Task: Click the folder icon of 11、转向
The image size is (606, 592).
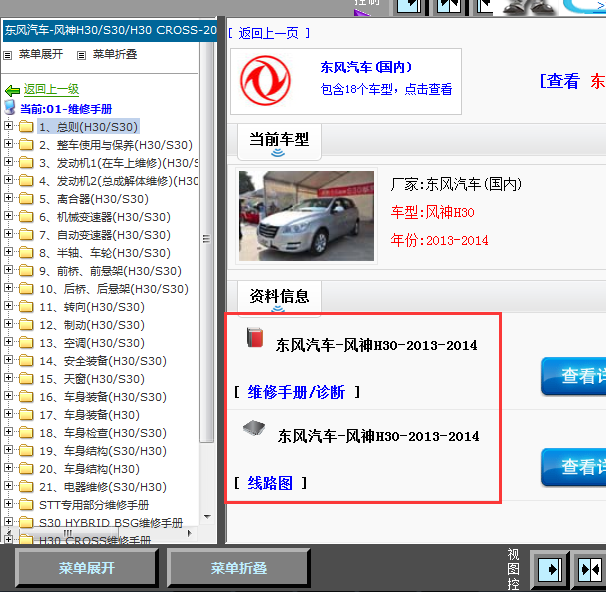Action: pos(26,307)
